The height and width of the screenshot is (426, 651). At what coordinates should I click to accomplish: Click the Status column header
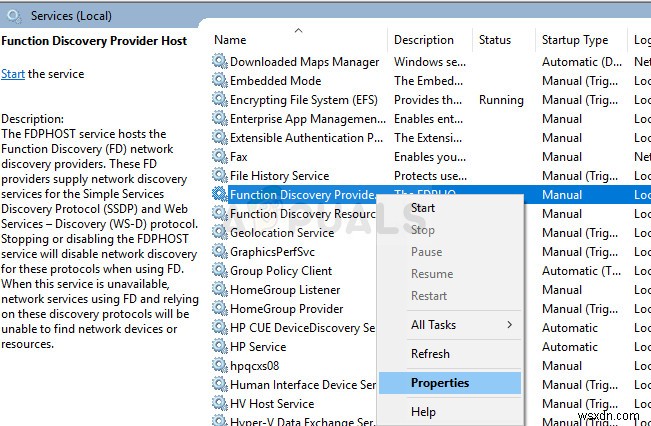pyautogui.click(x=495, y=40)
